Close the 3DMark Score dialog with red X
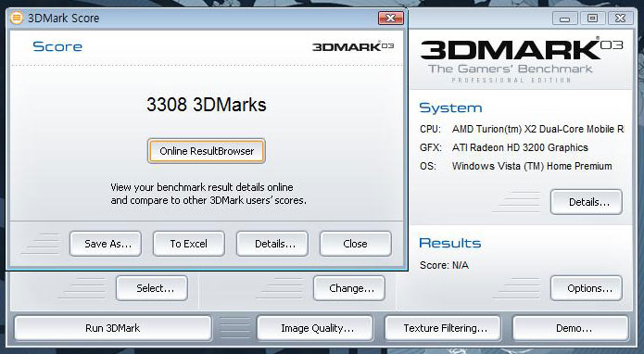This screenshot has width=644, height=354. tap(391, 18)
